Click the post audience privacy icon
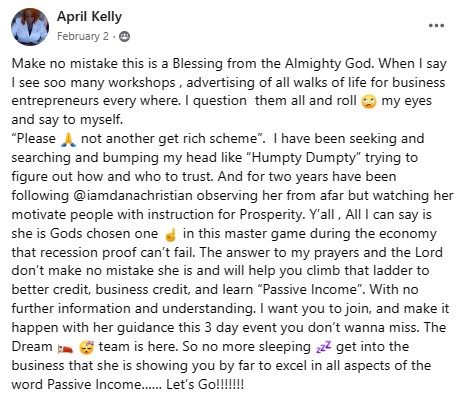The image size is (461, 403). tap(124, 36)
